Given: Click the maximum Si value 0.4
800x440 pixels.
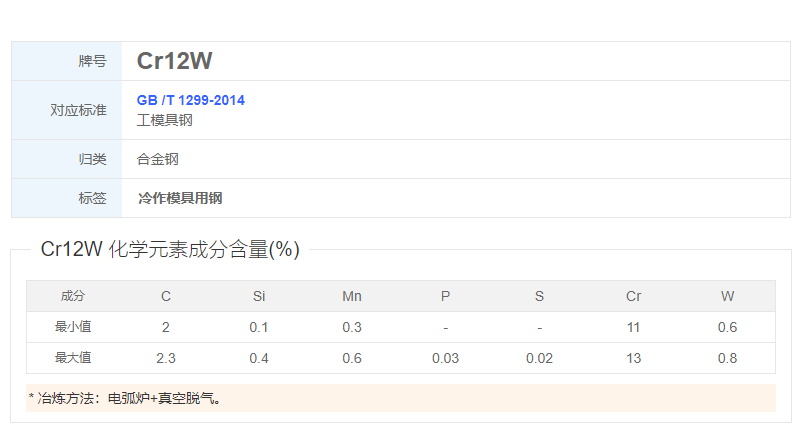Looking at the screenshot, I should pos(259,358).
